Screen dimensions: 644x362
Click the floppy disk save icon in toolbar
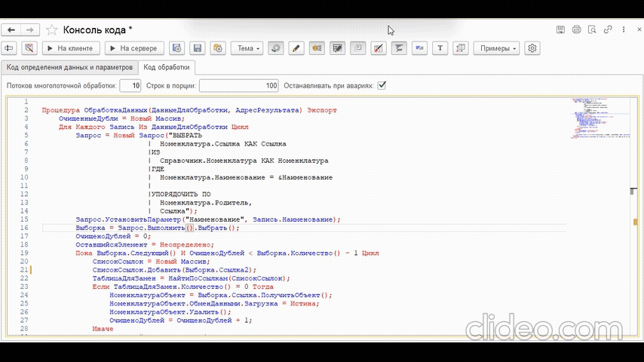coord(197,48)
